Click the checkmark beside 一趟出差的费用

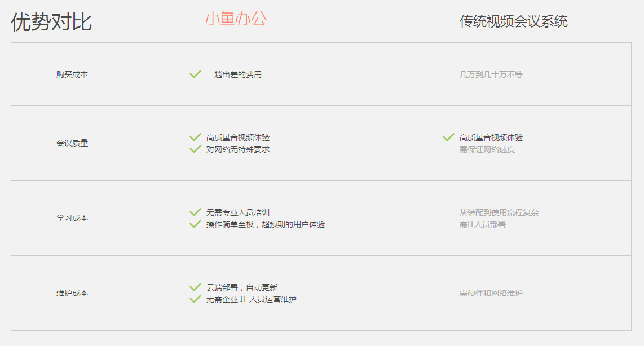[x=195, y=74]
